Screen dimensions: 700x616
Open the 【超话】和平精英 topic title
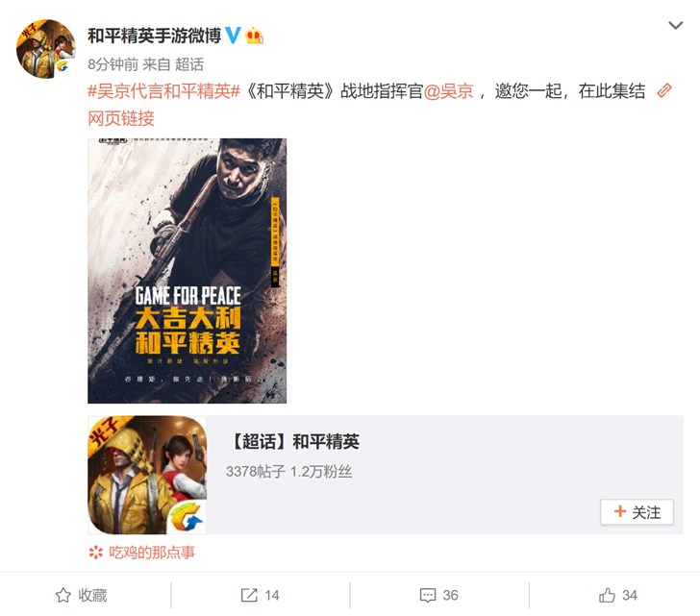tap(294, 442)
